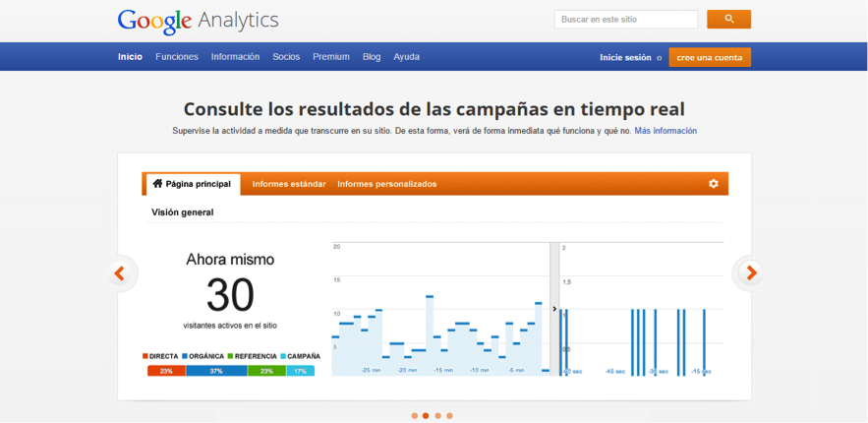The width and height of the screenshot is (868, 423).
Task: Select the fourth carousel dot indicator
Action: point(449,416)
